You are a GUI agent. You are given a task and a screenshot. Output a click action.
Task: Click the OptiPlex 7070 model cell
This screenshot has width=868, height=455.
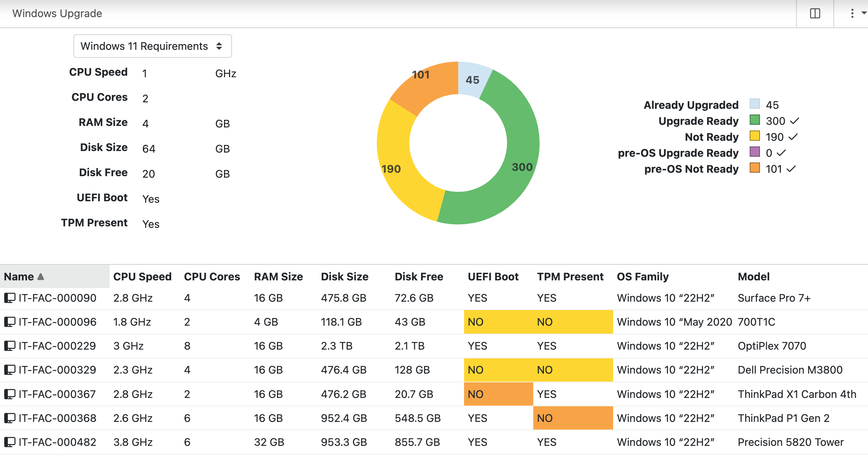(x=772, y=346)
